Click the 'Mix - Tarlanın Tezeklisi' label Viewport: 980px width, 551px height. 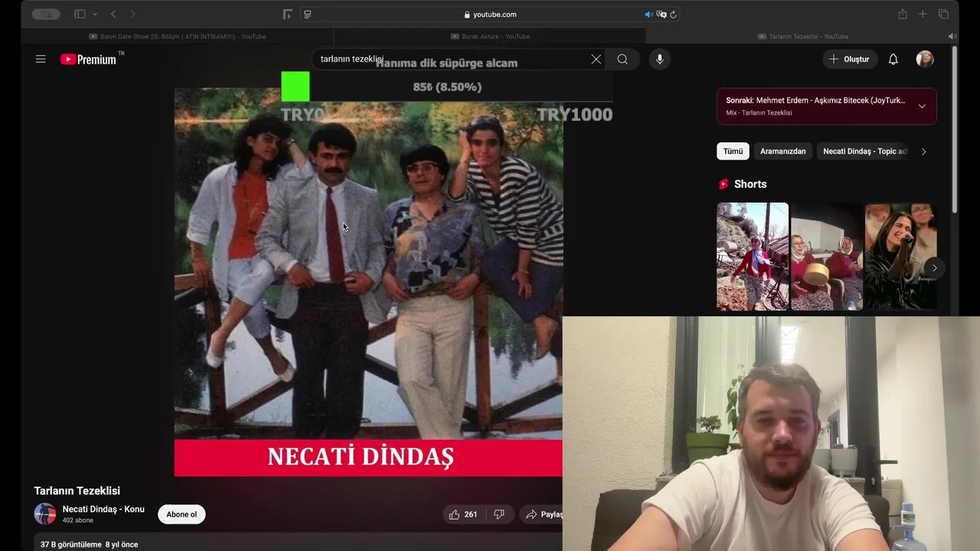point(759,112)
